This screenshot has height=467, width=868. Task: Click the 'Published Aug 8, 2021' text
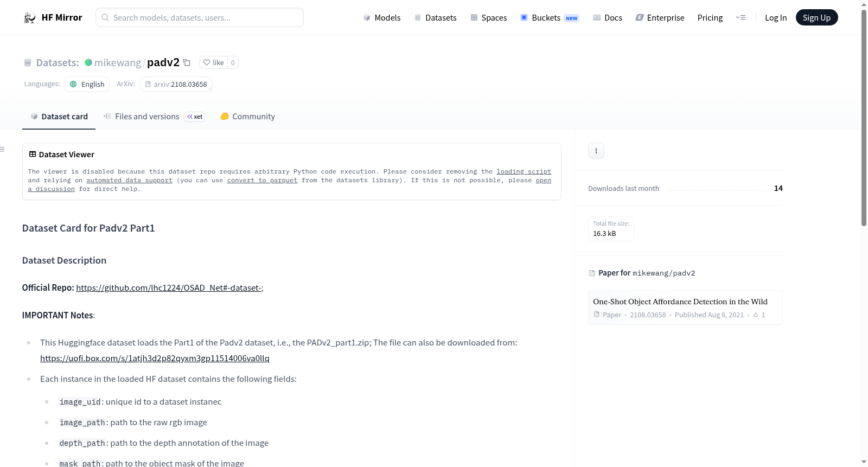709,315
